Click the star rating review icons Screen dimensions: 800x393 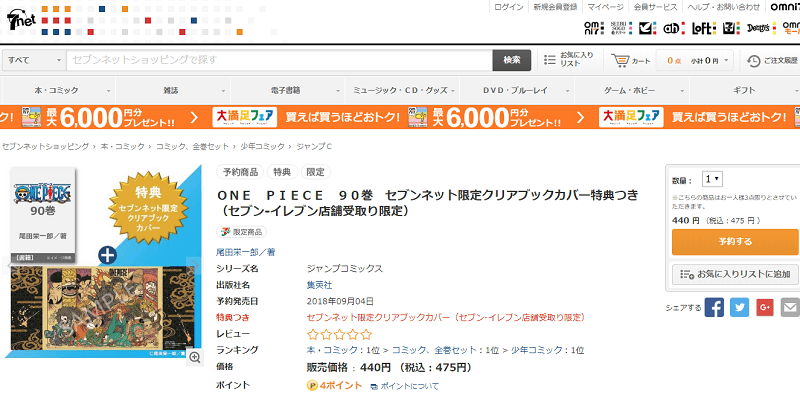pyautogui.click(x=339, y=335)
